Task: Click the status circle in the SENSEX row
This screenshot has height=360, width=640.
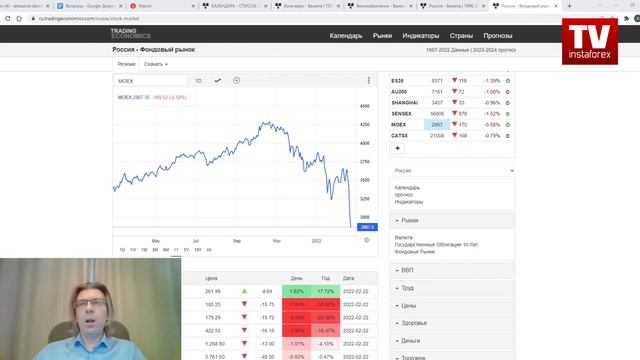Action: coord(508,114)
